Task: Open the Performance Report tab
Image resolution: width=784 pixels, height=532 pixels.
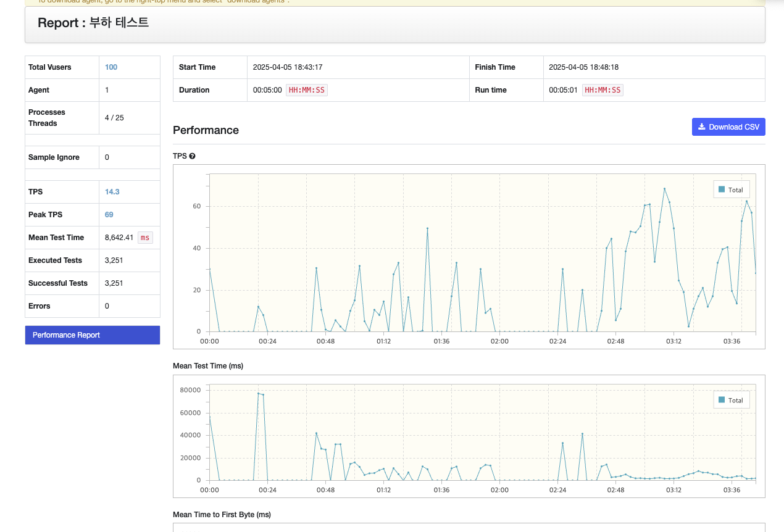Action: click(93, 335)
